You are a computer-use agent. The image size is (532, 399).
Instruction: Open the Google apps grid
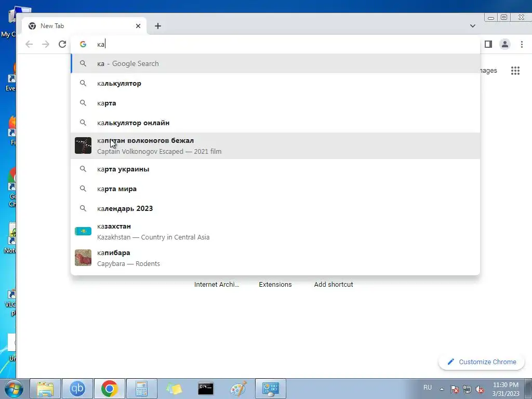click(515, 71)
